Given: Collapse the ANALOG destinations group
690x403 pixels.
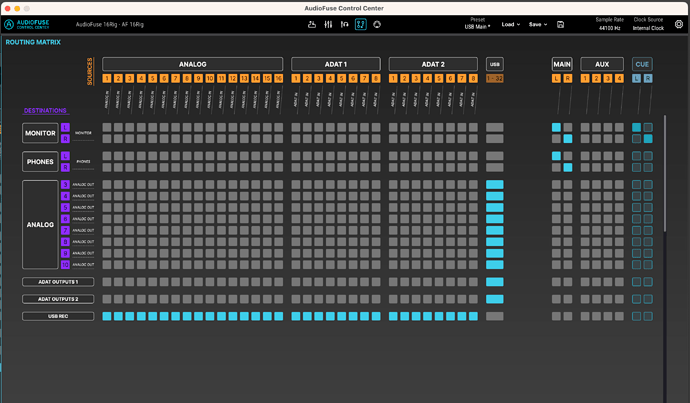Looking at the screenshot, I should coord(40,225).
